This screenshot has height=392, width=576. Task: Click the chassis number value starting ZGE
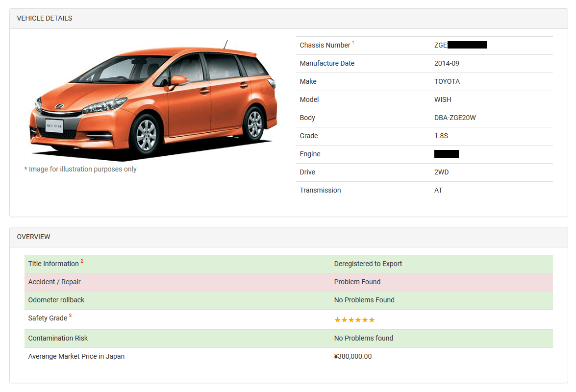(460, 45)
